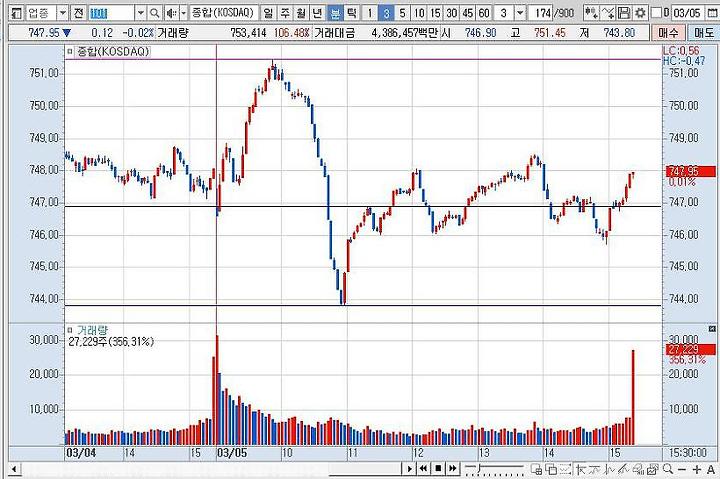Click the line-chart overlay icon in toolbar
This screenshot has width=720, height=479.
608,13
